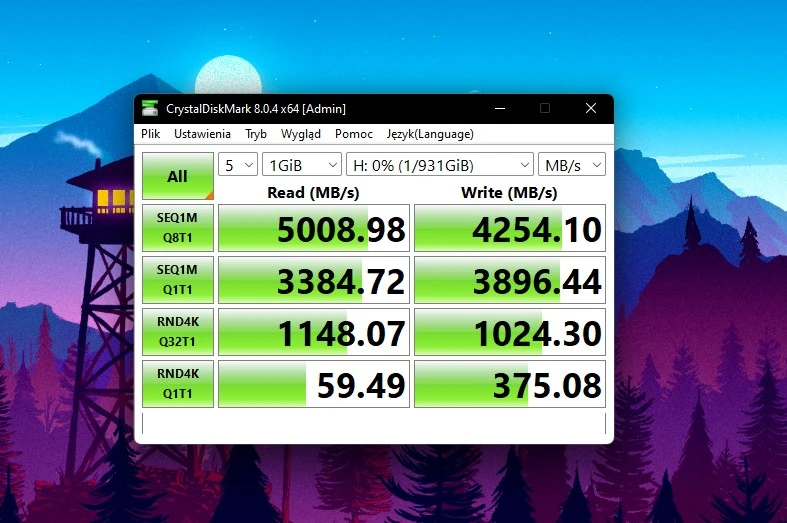Start the SEQ1M Q8T1 test
This screenshot has width=787, height=523.
[178, 228]
